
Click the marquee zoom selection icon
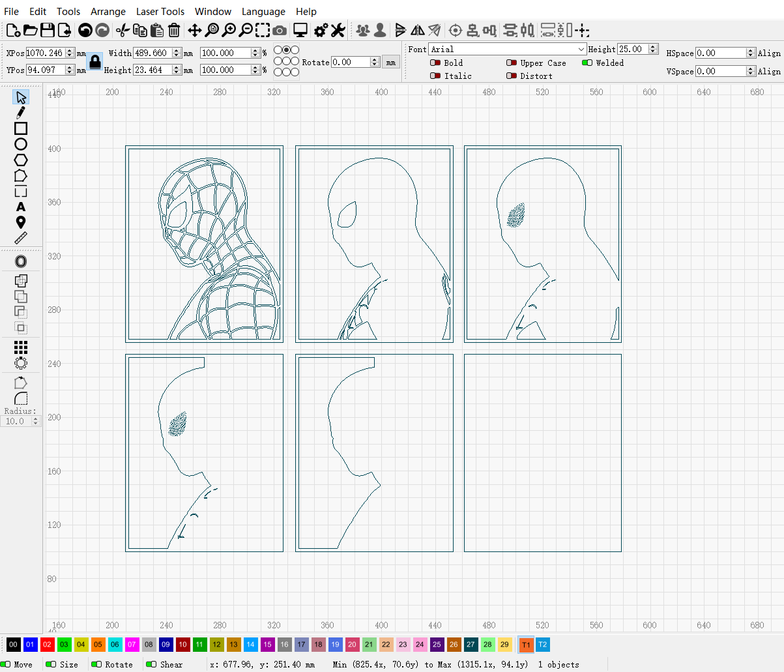[263, 30]
